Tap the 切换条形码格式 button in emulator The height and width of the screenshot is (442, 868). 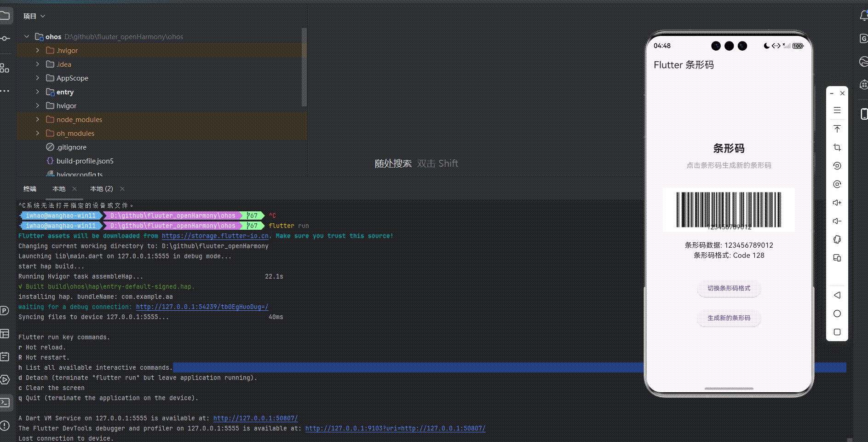729,288
